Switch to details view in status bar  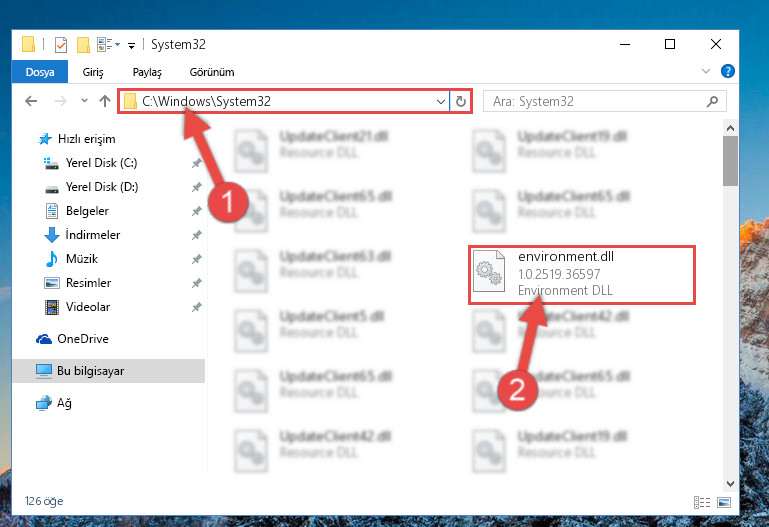[x=702, y=502]
